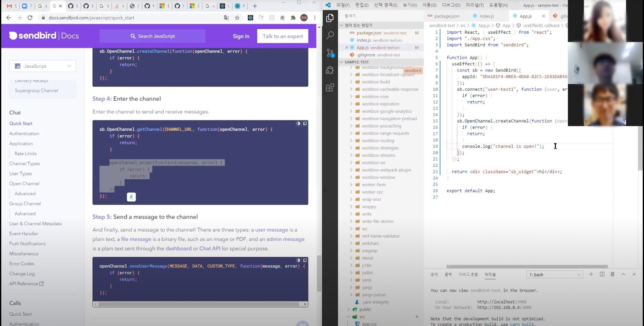Open the admin message link

[285, 239]
